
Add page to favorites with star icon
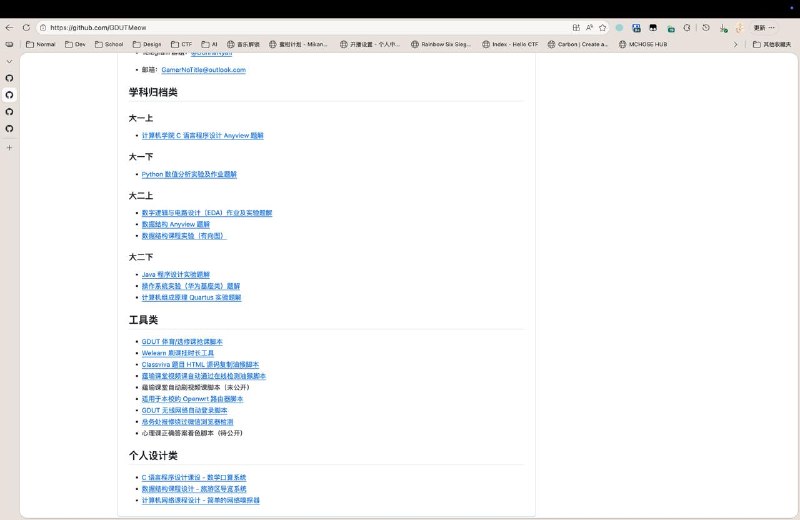603,28
